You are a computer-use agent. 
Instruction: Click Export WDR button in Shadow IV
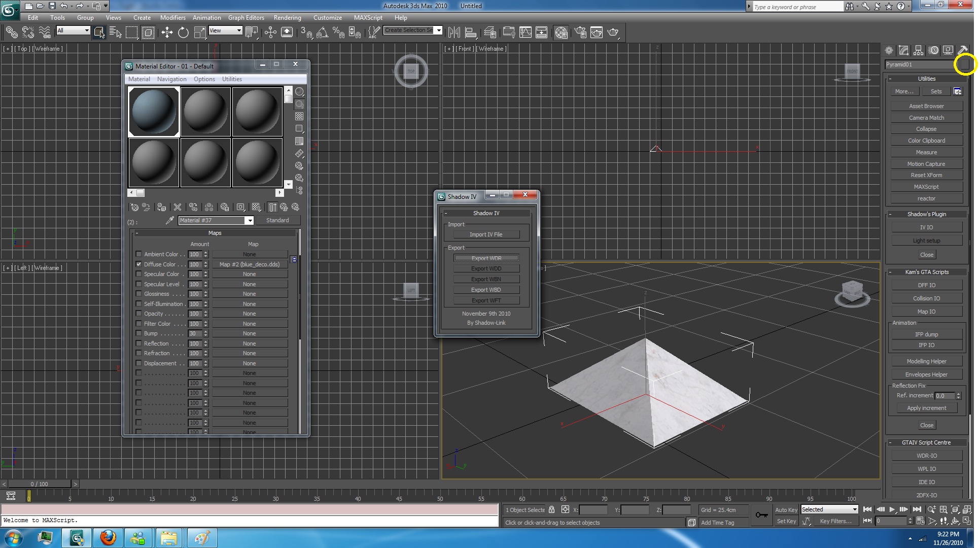(486, 258)
